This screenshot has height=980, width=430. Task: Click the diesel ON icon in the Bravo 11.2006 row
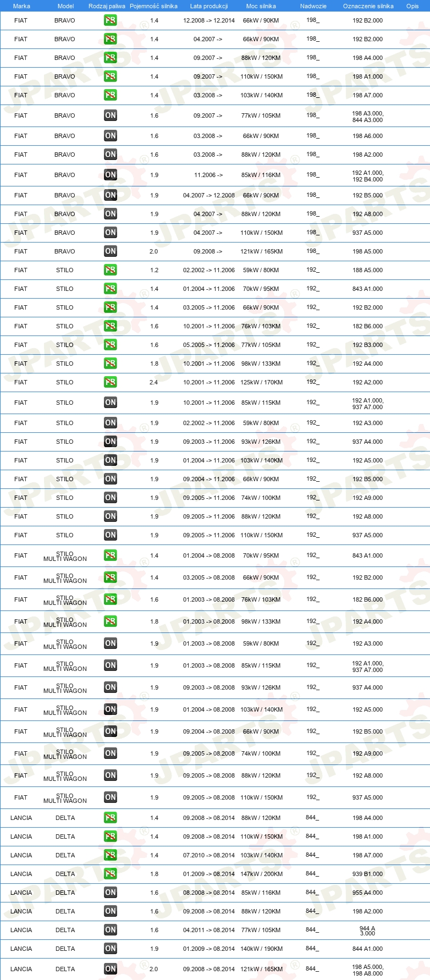111,175
